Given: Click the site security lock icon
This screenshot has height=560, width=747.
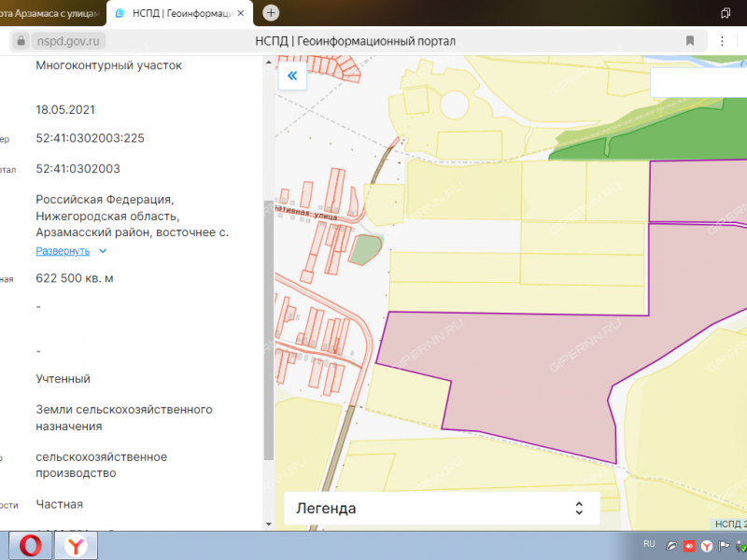Looking at the screenshot, I should (21, 41).
